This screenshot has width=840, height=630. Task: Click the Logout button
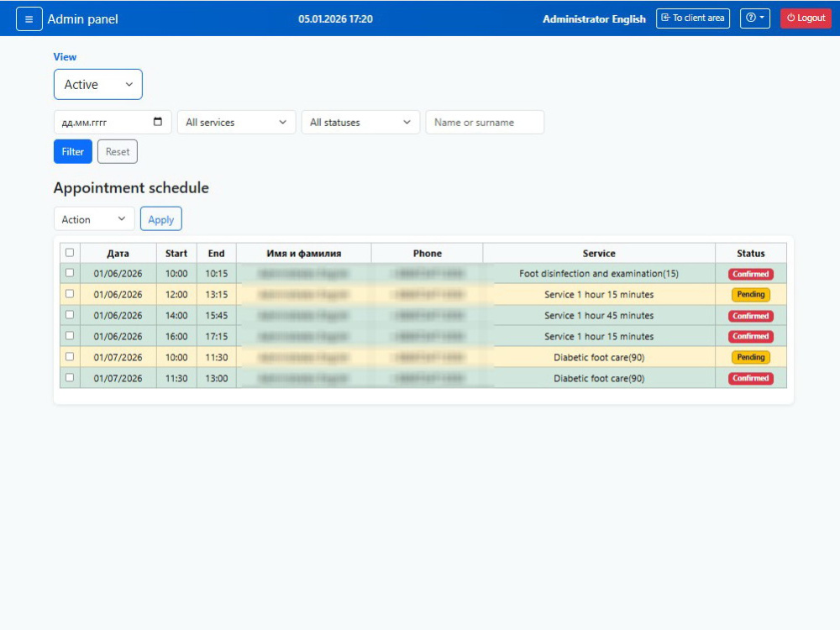pyautogui.click(x=806, y=18)
